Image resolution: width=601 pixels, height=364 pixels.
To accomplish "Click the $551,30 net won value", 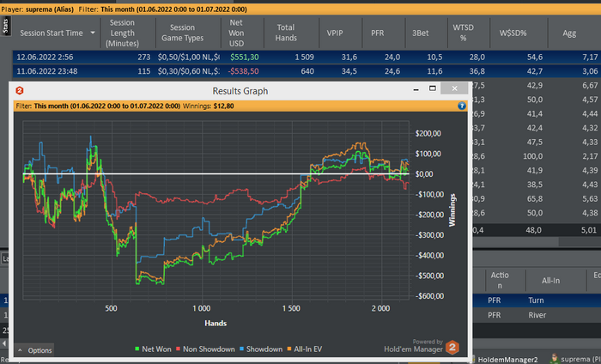I will point(245,58).
